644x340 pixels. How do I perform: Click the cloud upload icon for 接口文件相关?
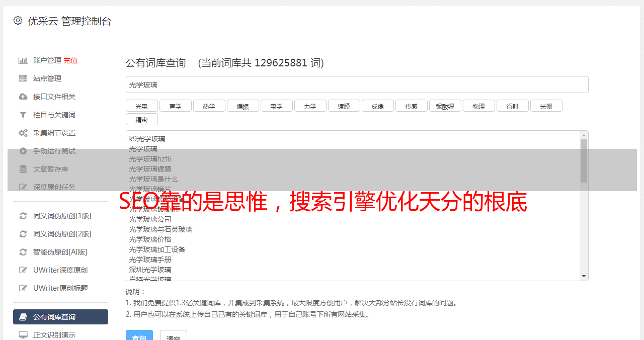click(23, 97)
